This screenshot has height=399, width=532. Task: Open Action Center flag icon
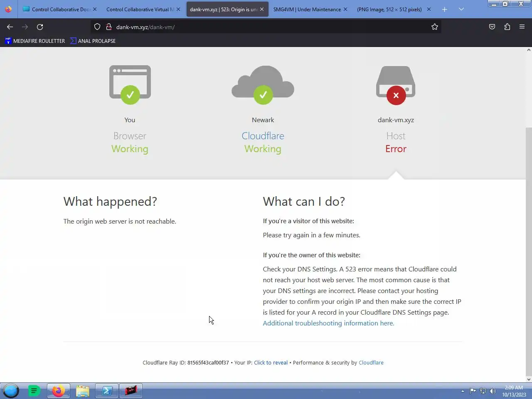tap(473, 391)
